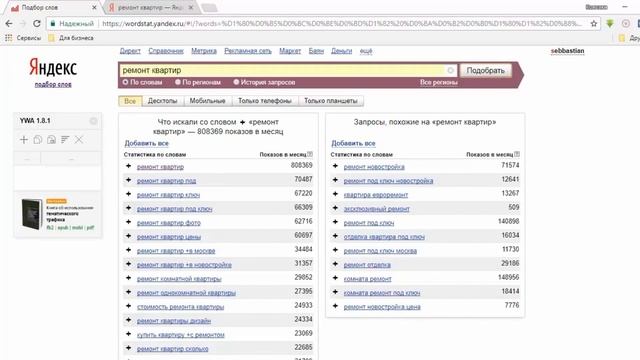Open the 'отделка квартира под ключ' query
640x360 pixels.
384,237
